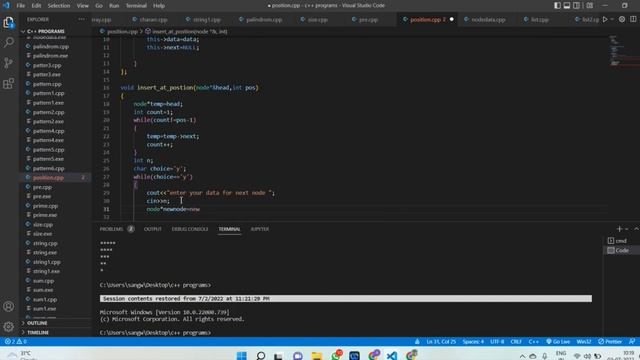Switch to the Jupyter panel tab
Viewport: 640px width, 360px height.
260,229
